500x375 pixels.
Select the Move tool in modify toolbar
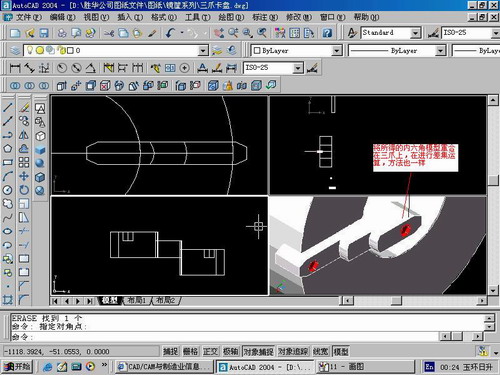pos(24,176)
